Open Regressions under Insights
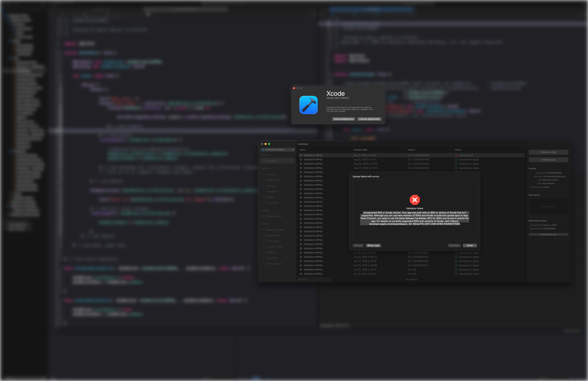 (x=274, y=216)
